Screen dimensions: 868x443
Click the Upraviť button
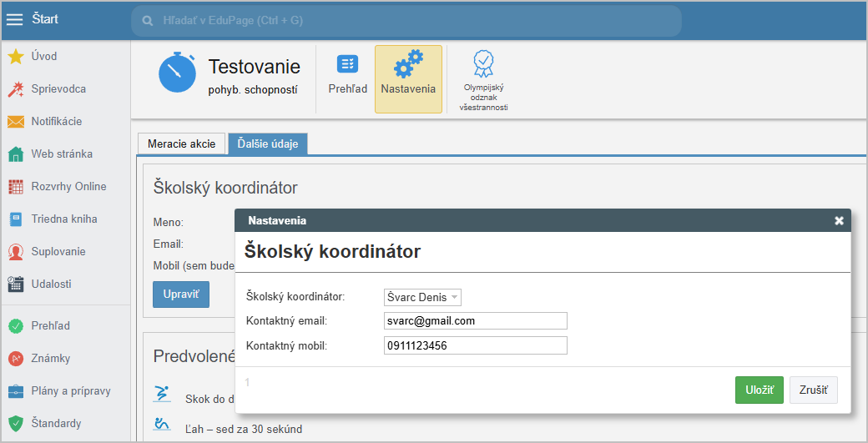[180, 294]
